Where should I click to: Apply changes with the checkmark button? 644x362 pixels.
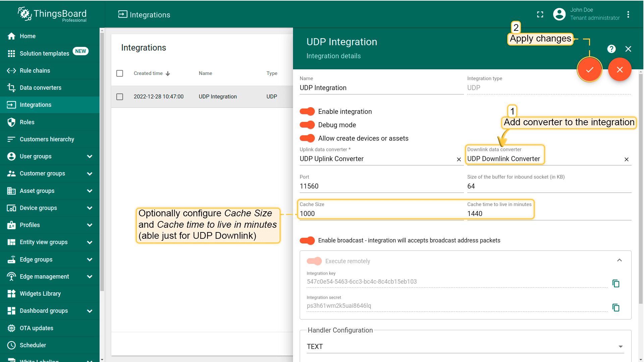click(590, 70)
